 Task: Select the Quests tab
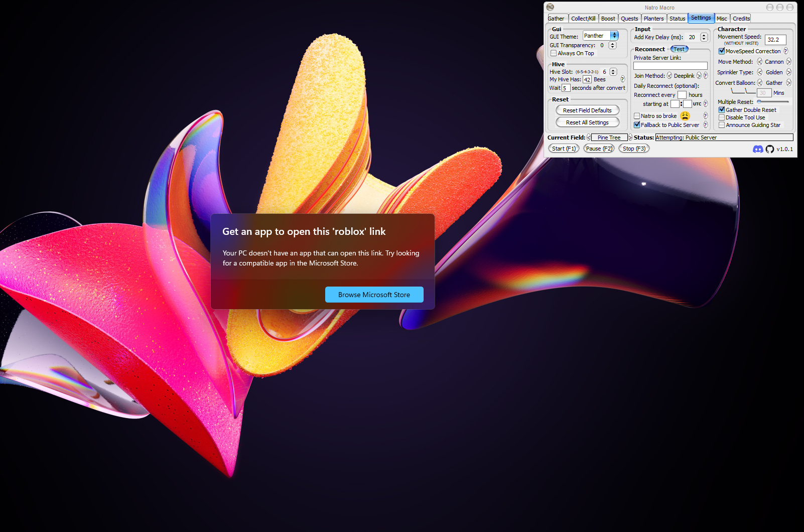point(629,19)
